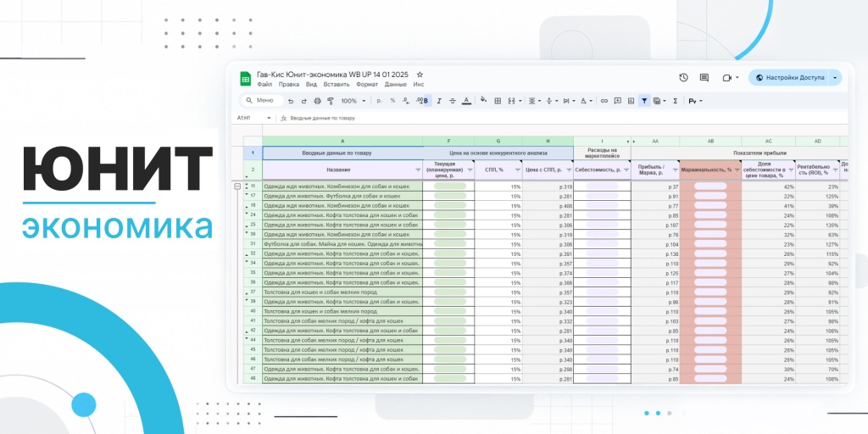Open the Файл menu
Viewport: 868px width, 434px height.
click(x=264, y=84)
